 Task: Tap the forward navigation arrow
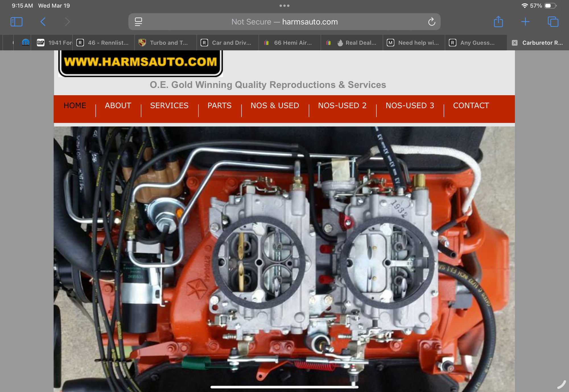67,22
